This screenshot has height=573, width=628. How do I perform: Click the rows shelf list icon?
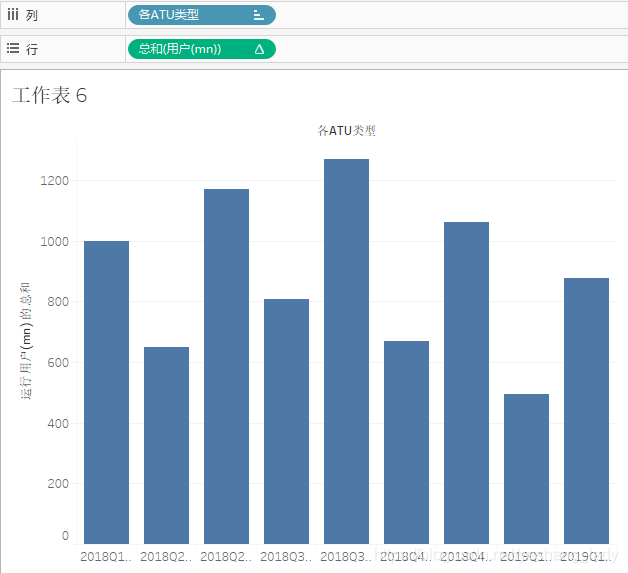coord(13,48)
